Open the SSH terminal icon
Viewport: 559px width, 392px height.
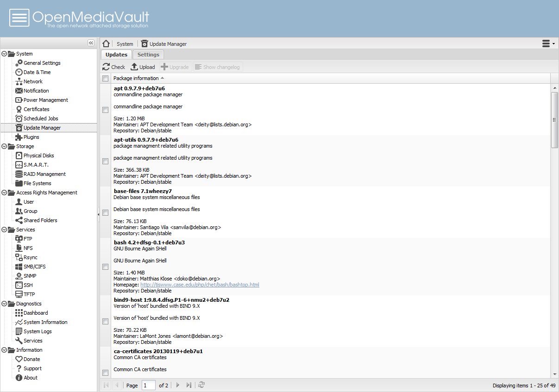pyautogui.click(x=19, y=285)
